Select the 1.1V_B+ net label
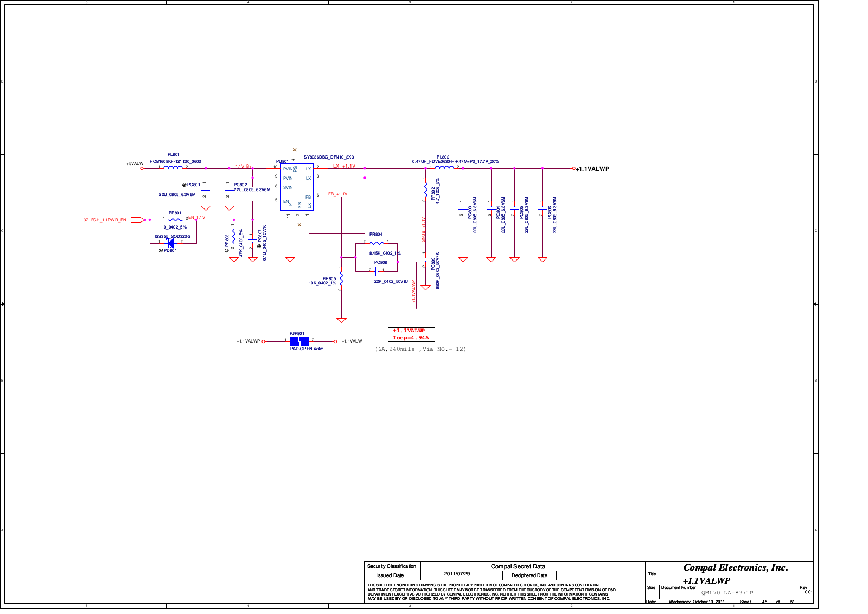 click(x=243, y=167)
